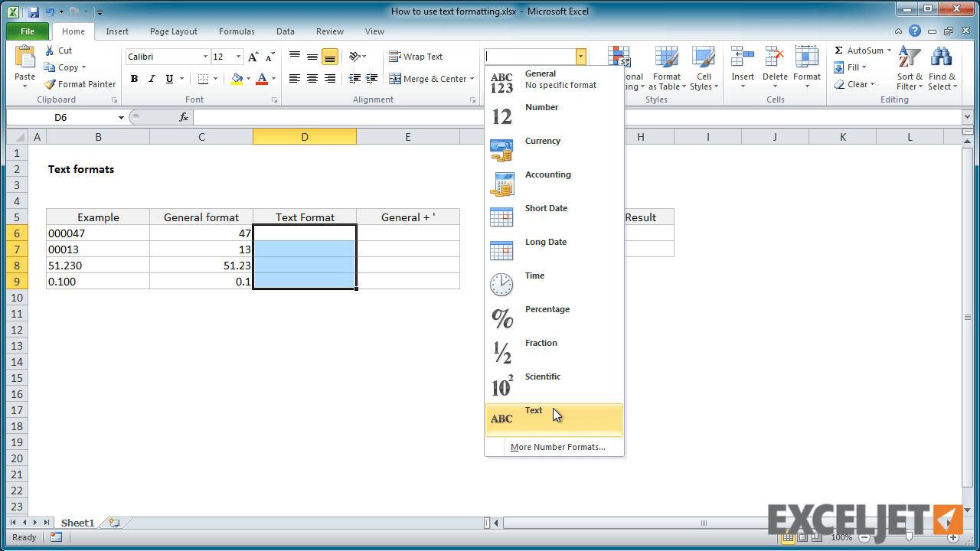The image size is (980, 551).
Task: Expand the Merge & Center dropdown
Action: click(472, 78)
